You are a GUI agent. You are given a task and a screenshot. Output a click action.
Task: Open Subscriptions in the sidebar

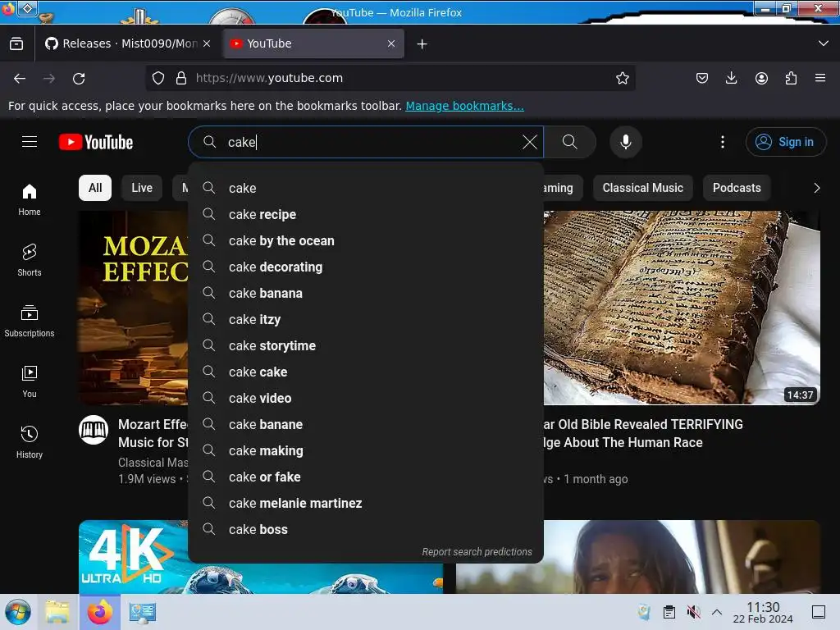tap(30, 321)
